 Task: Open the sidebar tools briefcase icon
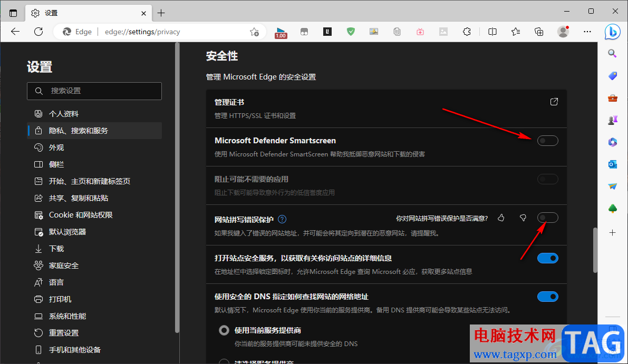coord(612,98)
